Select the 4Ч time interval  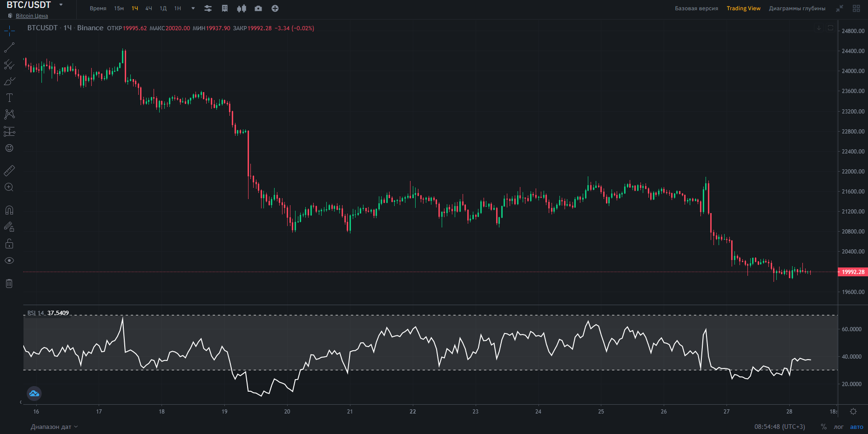point(149,8)
